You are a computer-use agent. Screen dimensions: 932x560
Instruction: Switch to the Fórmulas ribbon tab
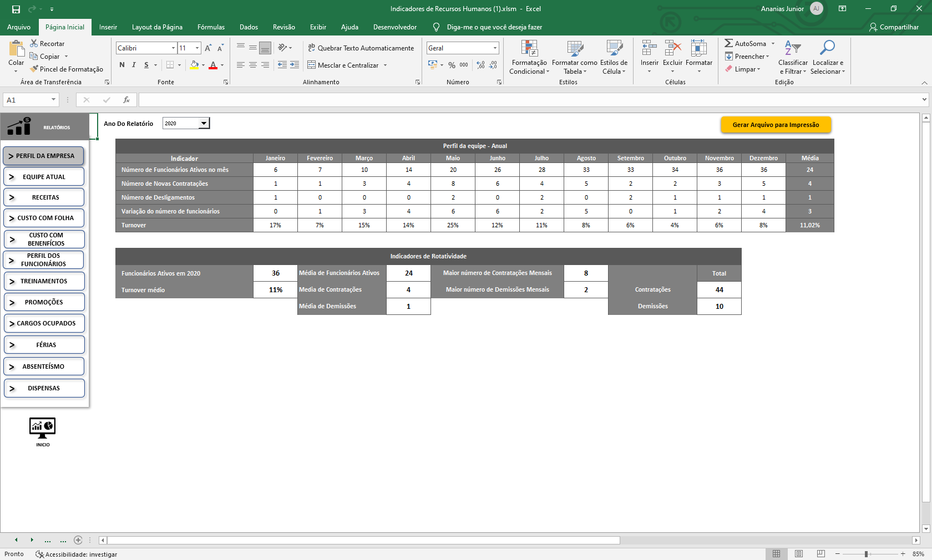pyautogui.click(x=211, y=27)
